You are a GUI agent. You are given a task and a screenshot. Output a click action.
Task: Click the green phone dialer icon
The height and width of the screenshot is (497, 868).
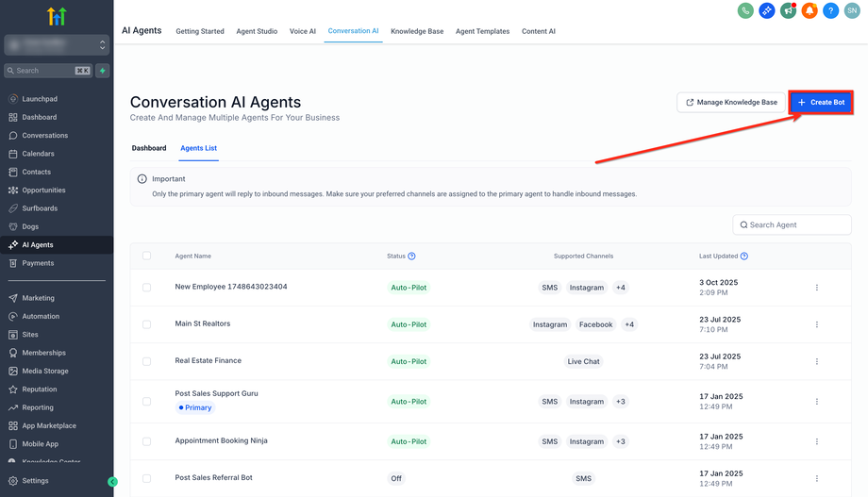click(x=745, y=10)
